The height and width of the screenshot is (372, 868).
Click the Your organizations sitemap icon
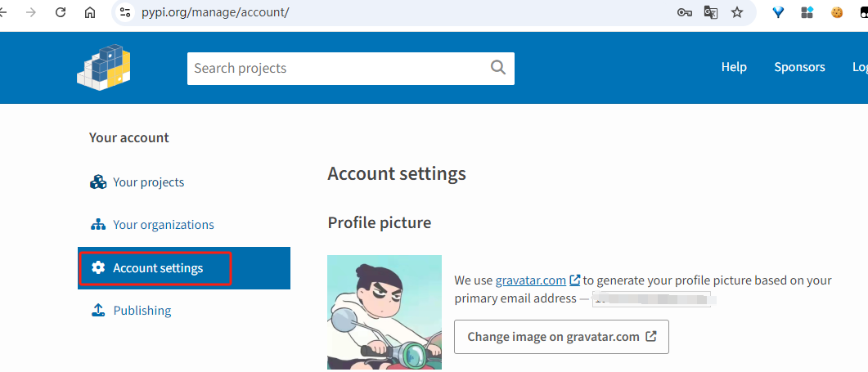(x=98, y=225)
